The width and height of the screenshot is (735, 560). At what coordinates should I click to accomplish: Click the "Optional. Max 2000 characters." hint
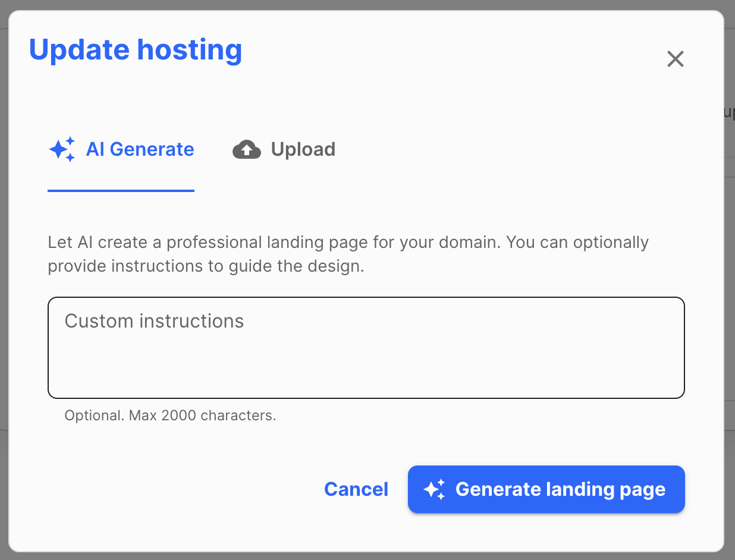[x=170, y=416]
